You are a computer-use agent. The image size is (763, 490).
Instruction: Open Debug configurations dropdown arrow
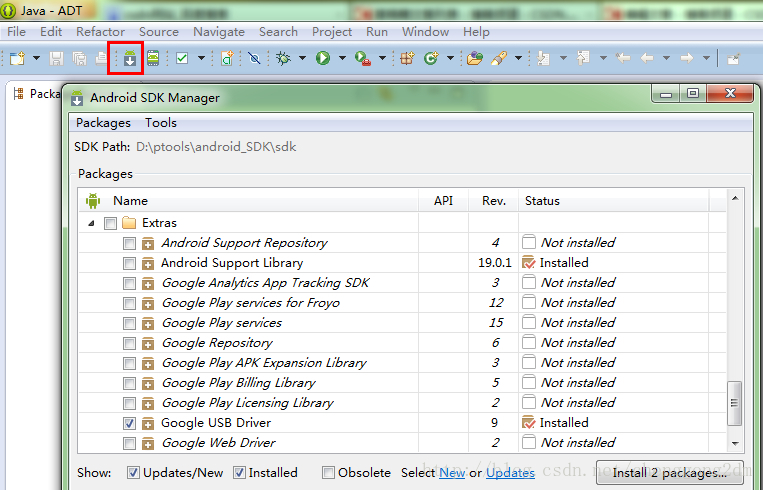[302, 58]
